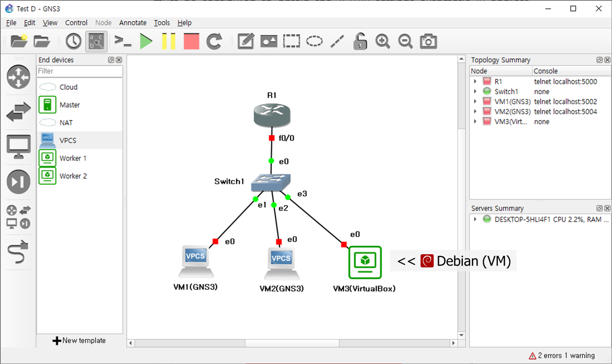Select VPCS device template
Image resolution: width=612 pixels, height=364 pixels.
point(80,140)
